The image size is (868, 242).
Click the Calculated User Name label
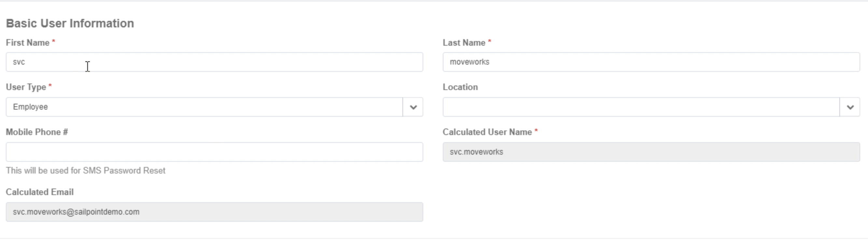(x=487, y=132)
